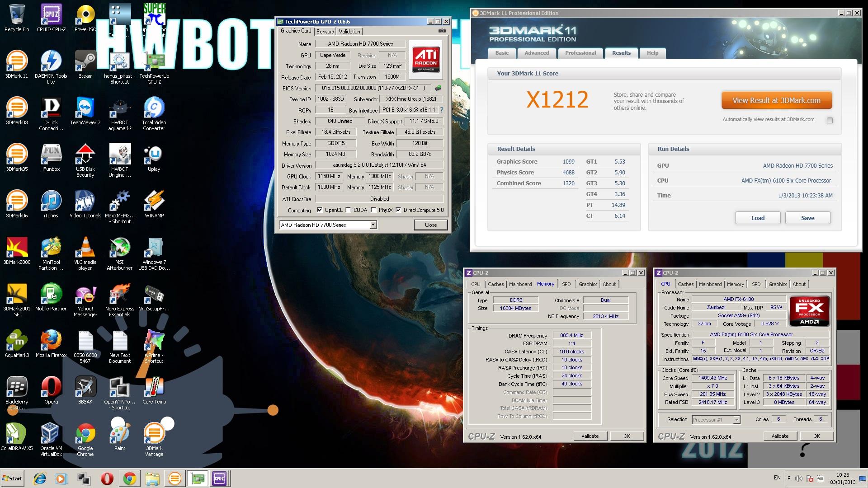
Task: Click OK in CPU-Z CPU window
Action: pyautogui.click(x=816, y=436)
